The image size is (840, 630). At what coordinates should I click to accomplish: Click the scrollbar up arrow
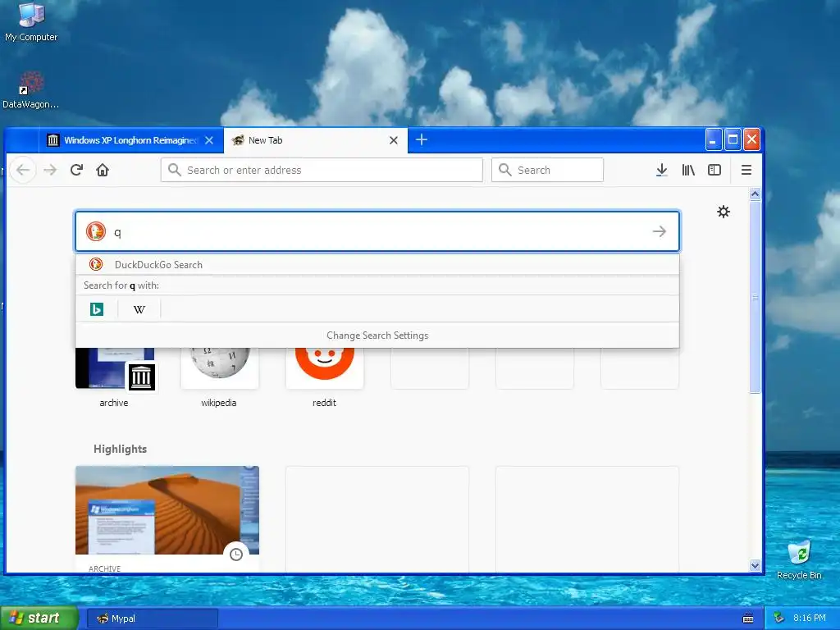tap(755, 194)
